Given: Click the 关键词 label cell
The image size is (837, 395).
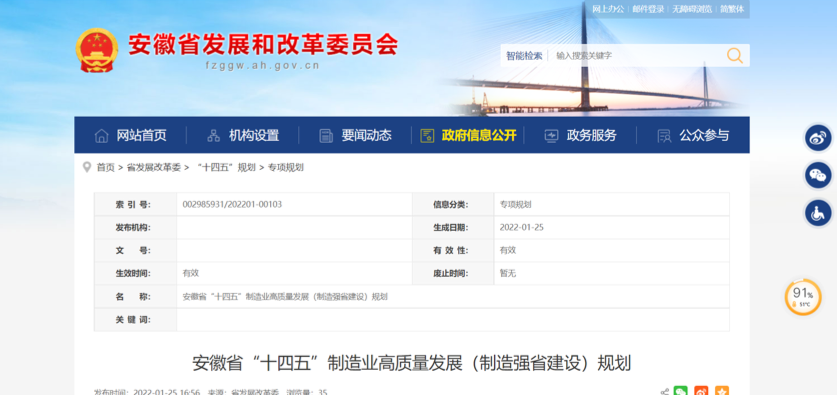Looking at the screenshot, I should coord(136,320).
